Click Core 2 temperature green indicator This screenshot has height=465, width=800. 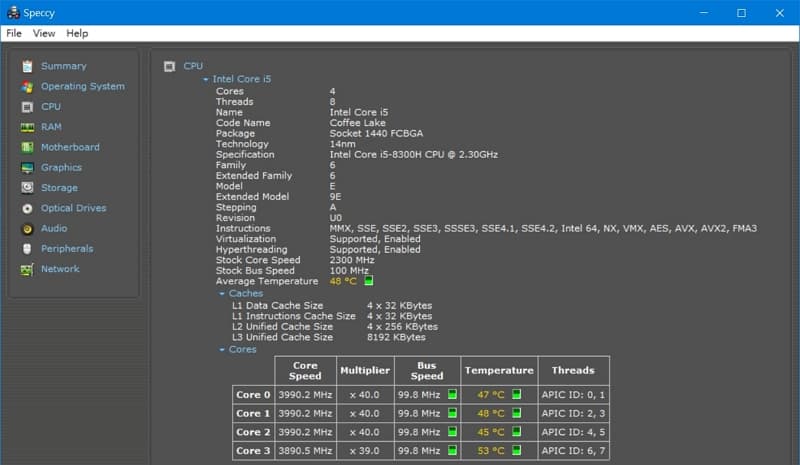(x=516, y=432)
